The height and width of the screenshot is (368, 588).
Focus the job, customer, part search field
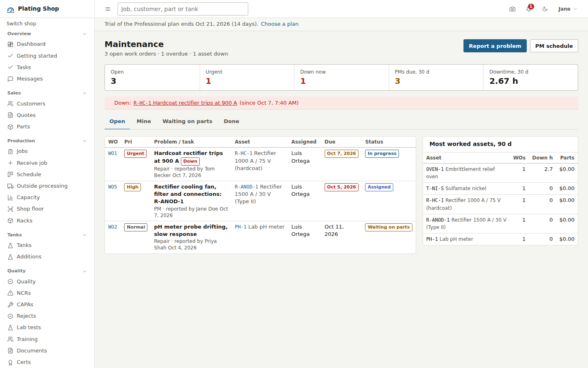[x=183, y=9]
